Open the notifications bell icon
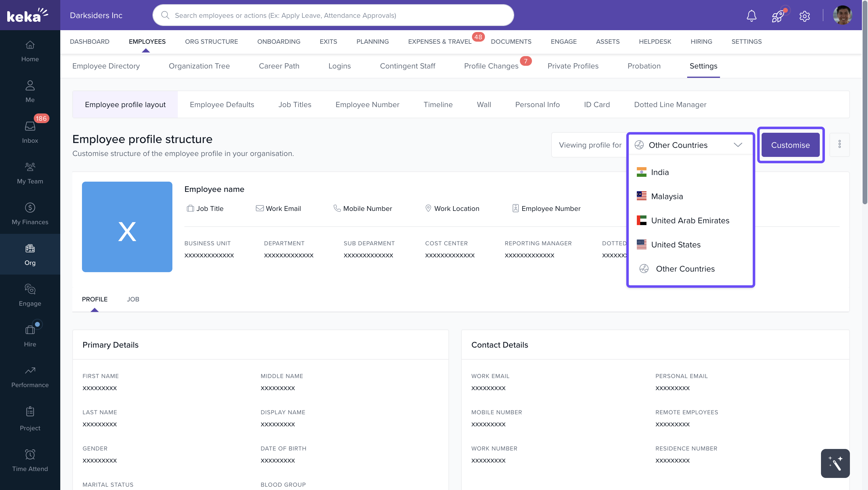 (x=751, y=15)
